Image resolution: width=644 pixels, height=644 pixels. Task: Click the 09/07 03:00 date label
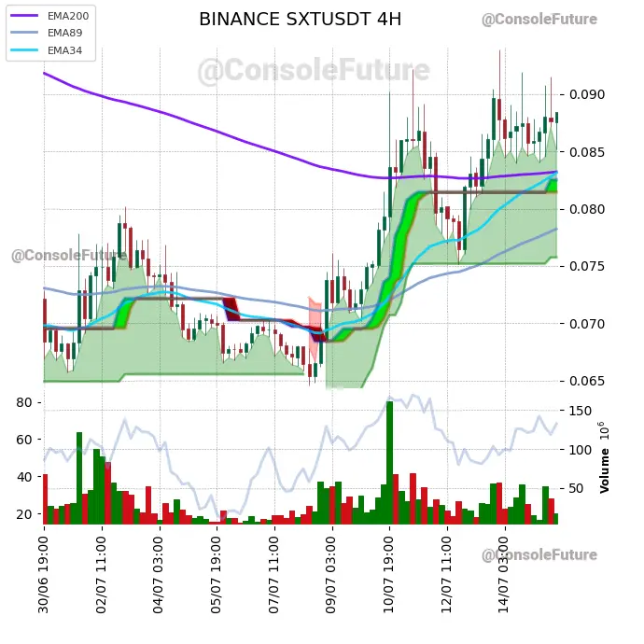coord(331,575)
